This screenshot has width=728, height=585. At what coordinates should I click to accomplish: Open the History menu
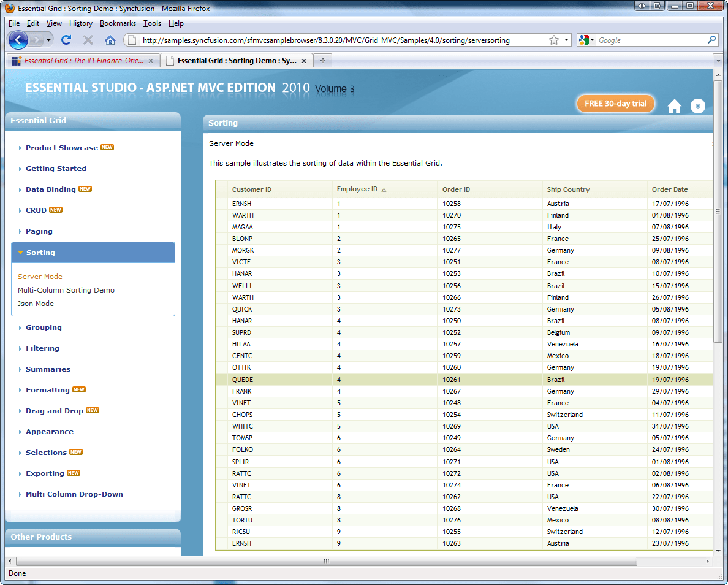point(80,23)
